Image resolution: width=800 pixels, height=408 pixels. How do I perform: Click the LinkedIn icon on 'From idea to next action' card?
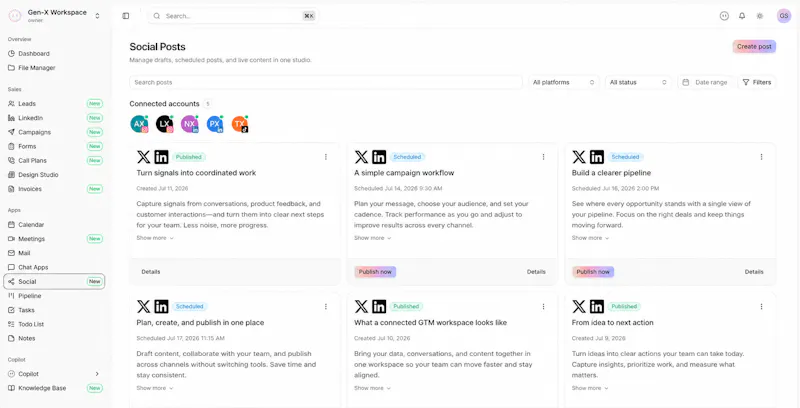[x=597, y=307]
